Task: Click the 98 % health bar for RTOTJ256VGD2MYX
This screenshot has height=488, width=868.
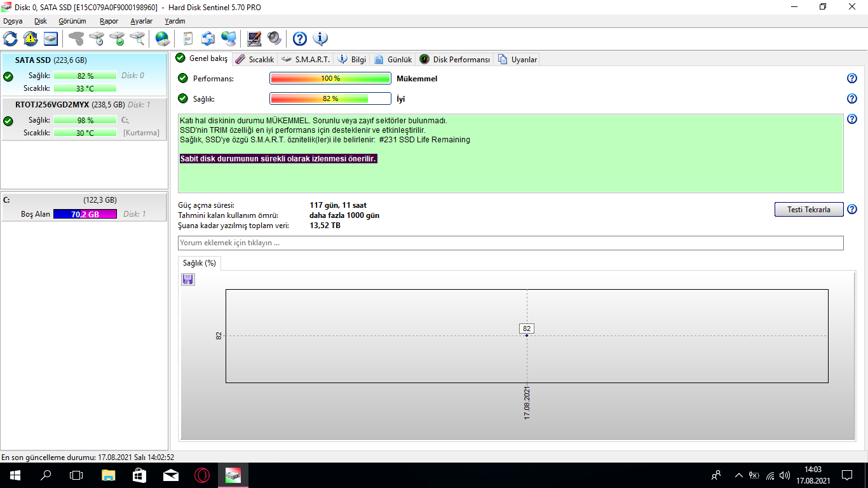Action: point(85,120)
